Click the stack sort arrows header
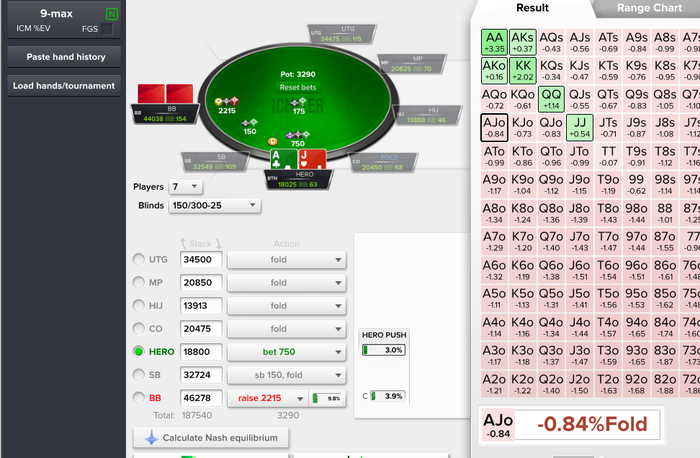700x458 pixels. click(200, 244)
